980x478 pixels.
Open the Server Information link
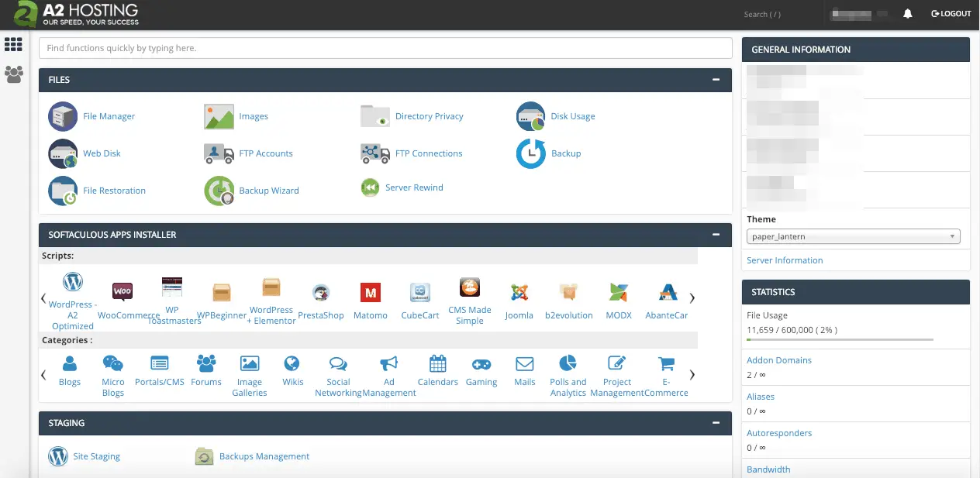coord(785,260)
